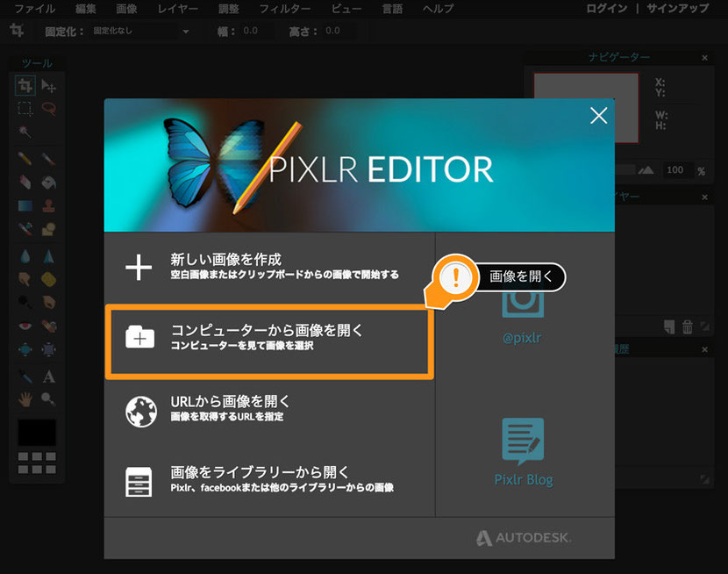
Task: Select the Hand pan tool
Action: coord(25,399)
